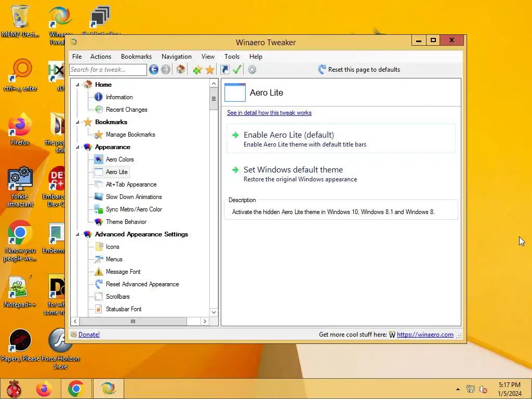This screenshot has width=532, height=399.
Task: Open the View menu
Action: 208,57
